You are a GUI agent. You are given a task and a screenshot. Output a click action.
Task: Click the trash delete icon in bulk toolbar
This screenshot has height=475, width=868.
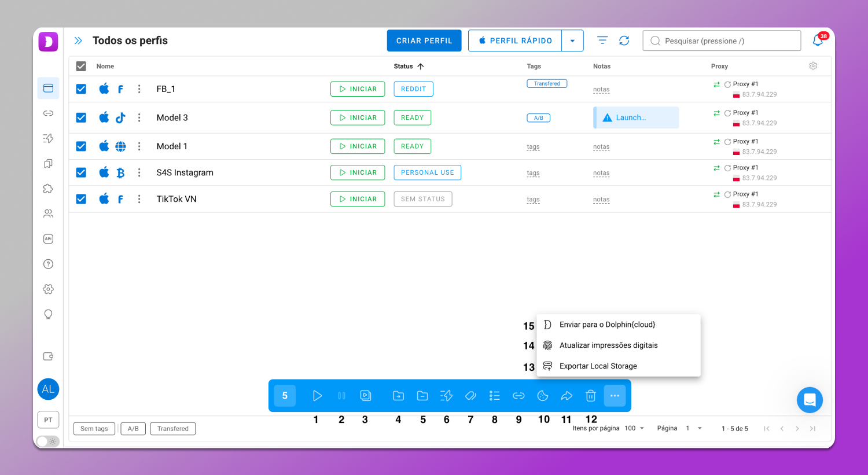tap(590, 396)
